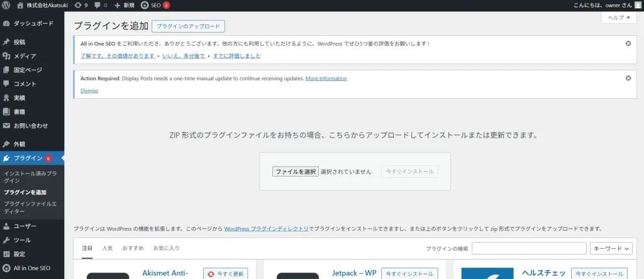The image size is (644, 279).
Task: Open the More Information link
Action: [x=326, y=79]
